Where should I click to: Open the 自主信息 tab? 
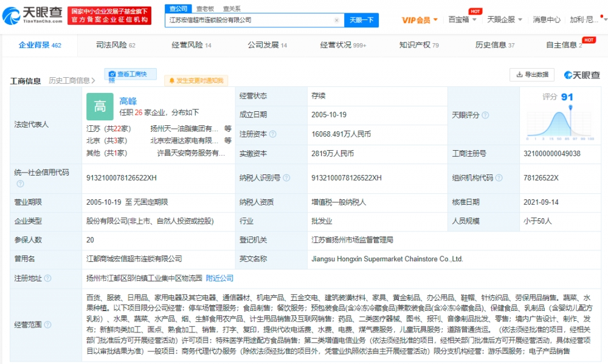click(x=564, y=46)
